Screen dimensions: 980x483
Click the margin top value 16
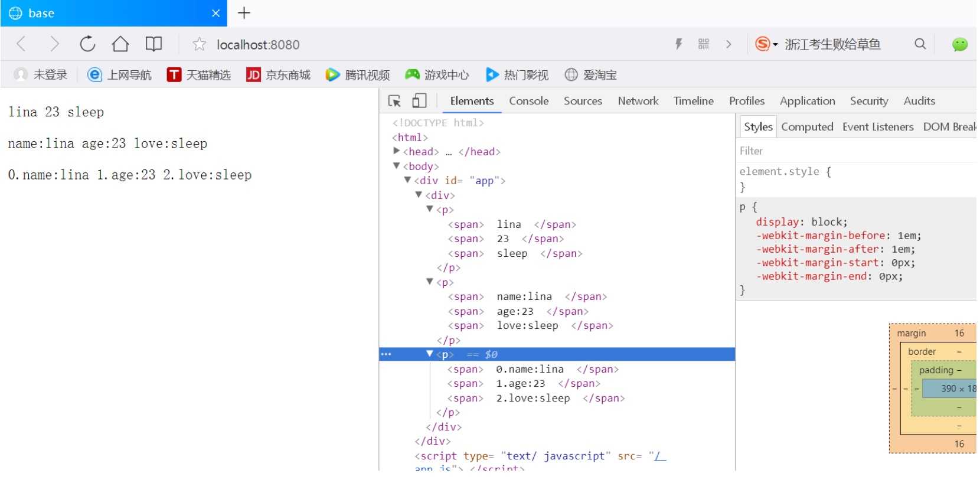pyautogui.click(x=959, y=334)
